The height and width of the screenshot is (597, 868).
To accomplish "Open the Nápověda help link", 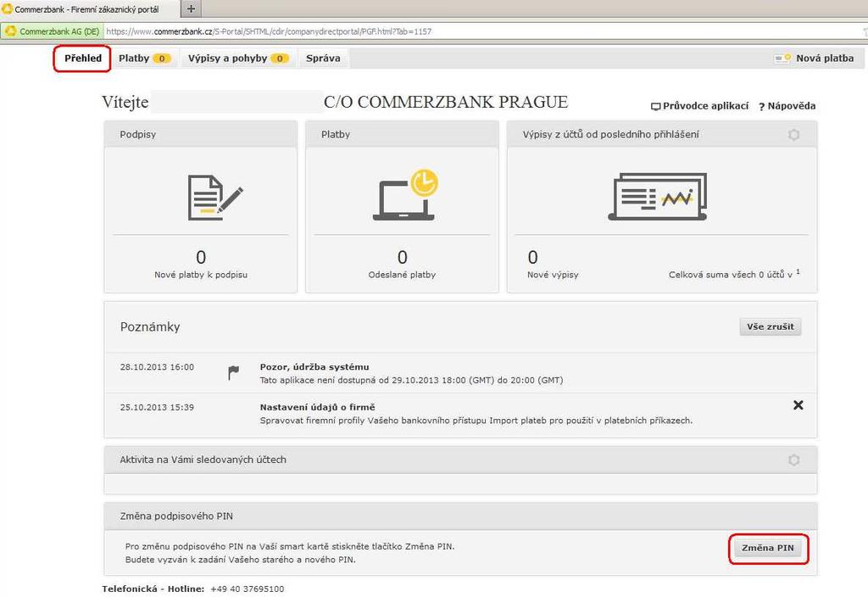I will (792, 106).
